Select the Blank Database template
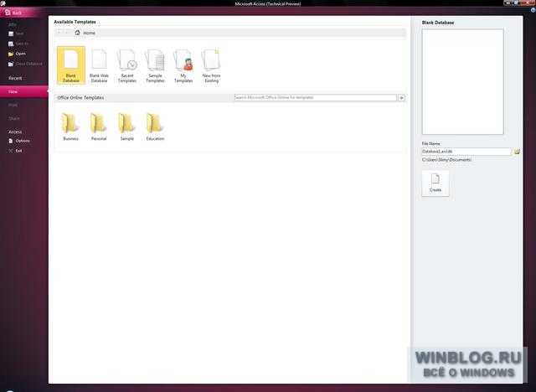This screenshot has width=536, height=392. (71, 65)
